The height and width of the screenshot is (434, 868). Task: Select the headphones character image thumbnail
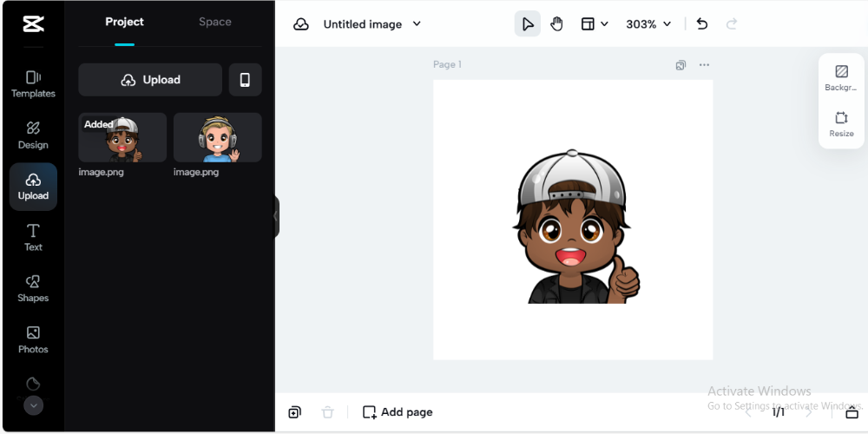click(217, 137)
